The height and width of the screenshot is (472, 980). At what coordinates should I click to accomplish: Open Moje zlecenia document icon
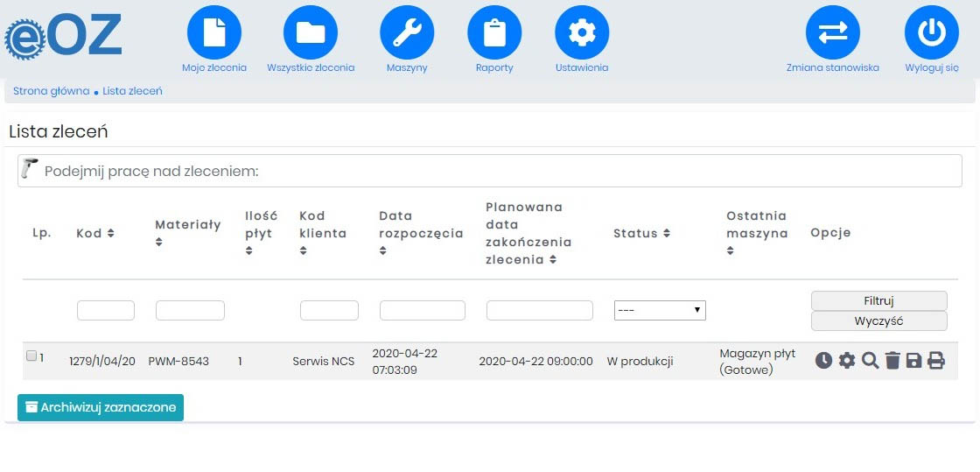click(x=214, y=32)
